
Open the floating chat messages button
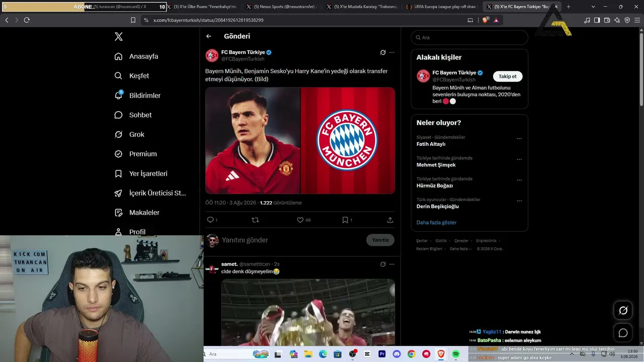pos(623,333)
